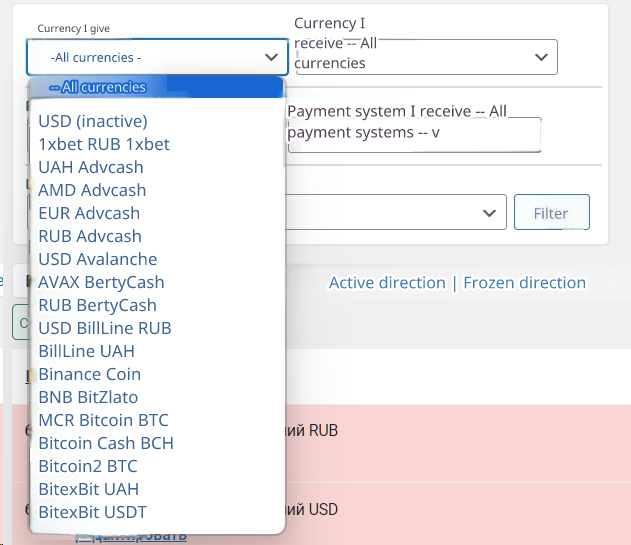Screen dimensions: 631x545
Task: Select "-- All currencies" highlighted option
Action: 98,87
